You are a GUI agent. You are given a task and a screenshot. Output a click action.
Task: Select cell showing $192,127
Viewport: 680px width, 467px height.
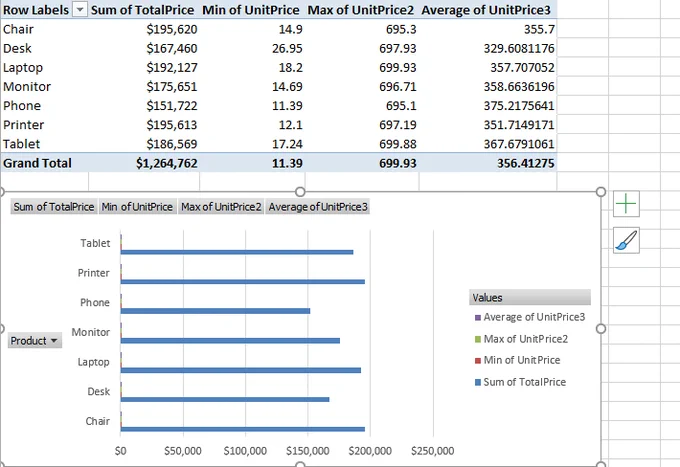[x=144, y=67]
